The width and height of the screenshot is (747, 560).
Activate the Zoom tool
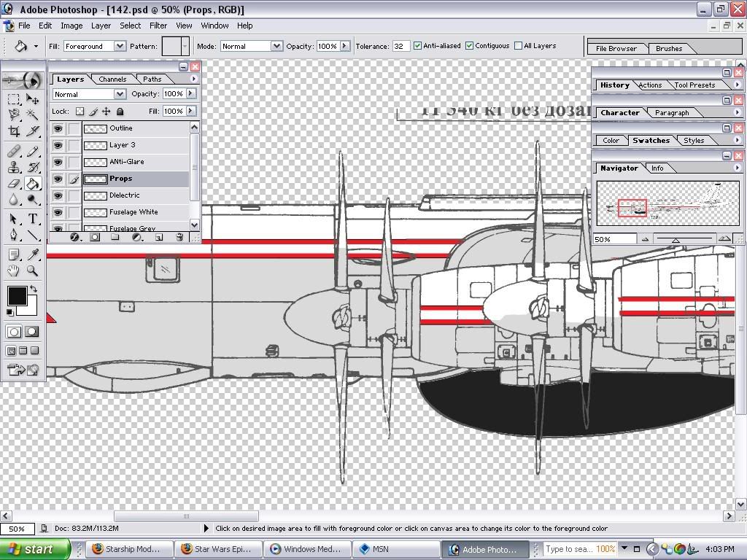pyautogui.click(x=32, y=271)
